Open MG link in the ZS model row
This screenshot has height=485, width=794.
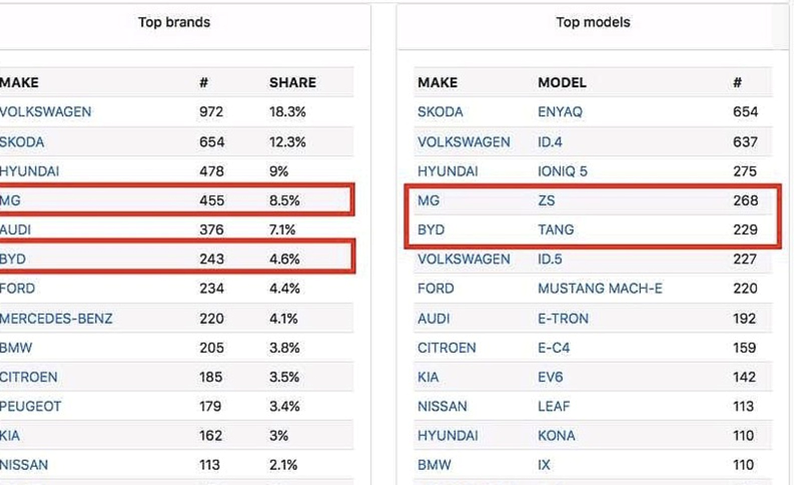point(428,201)
